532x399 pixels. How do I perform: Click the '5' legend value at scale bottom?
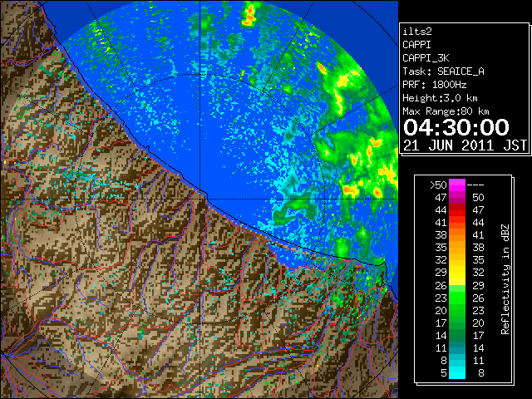[x=443, y=373]
